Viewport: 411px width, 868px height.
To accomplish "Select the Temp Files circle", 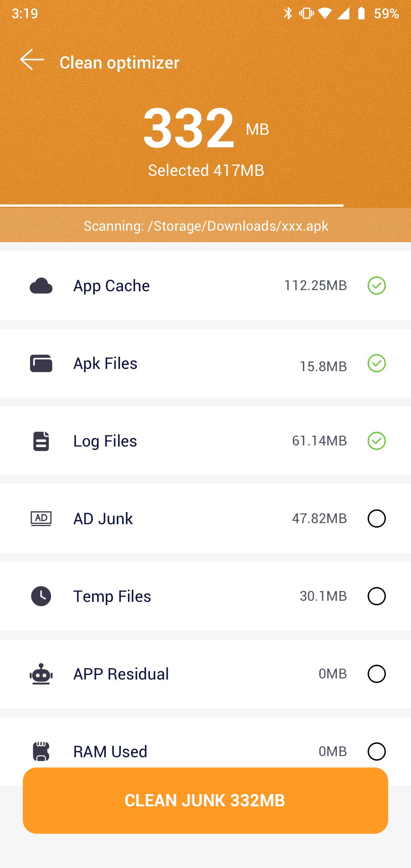I will tap(377, 596).
